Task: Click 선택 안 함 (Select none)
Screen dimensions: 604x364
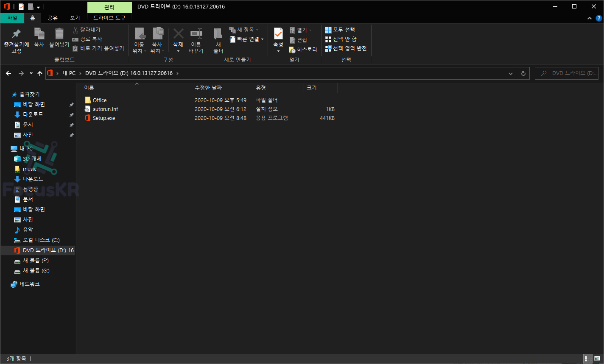Action: (341, 39)
